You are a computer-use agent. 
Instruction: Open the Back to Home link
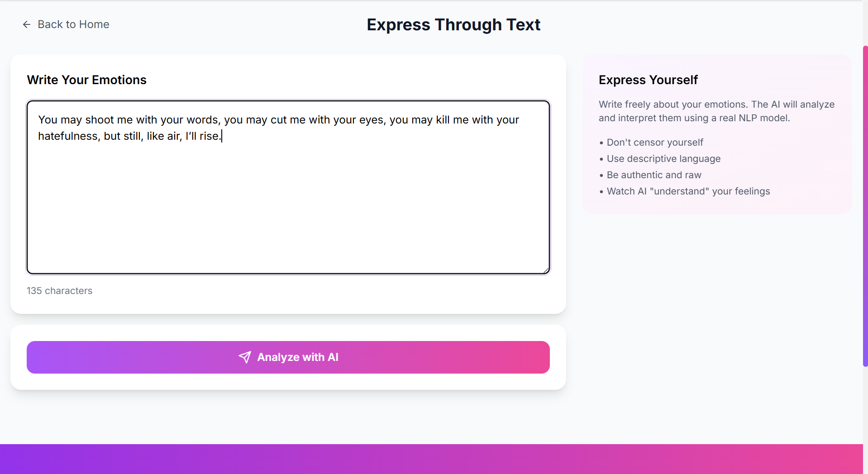[66, 24]
